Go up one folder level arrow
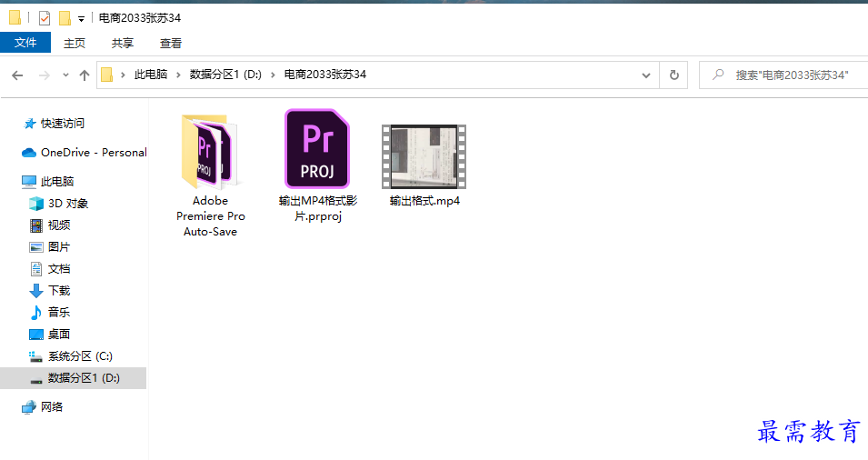This screenshot has width=868, height=460. coord(85,75)
